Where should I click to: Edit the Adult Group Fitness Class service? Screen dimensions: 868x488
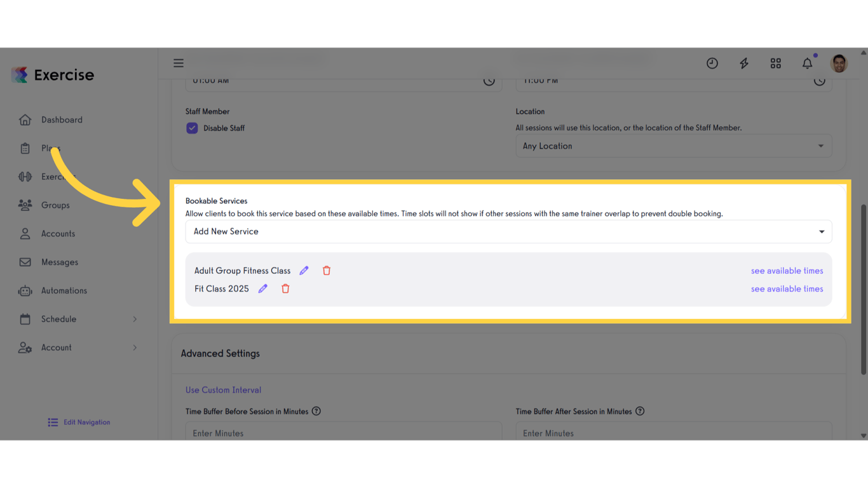pos(304,270)
